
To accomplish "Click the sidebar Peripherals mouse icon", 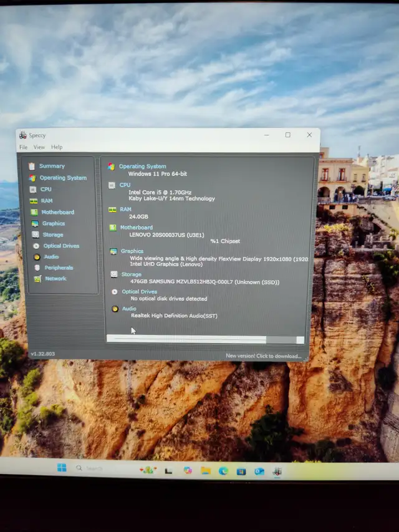I will [x=37, y=268].
